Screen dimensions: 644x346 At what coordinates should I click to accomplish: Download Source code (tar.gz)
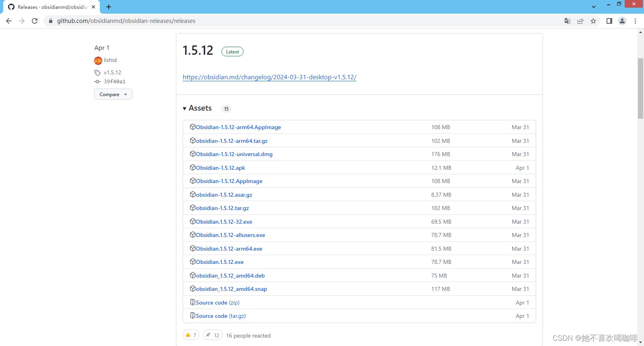221,316
